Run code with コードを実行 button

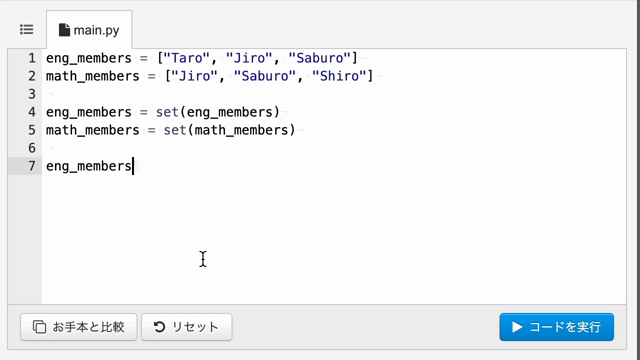click(x=556, y=327)
